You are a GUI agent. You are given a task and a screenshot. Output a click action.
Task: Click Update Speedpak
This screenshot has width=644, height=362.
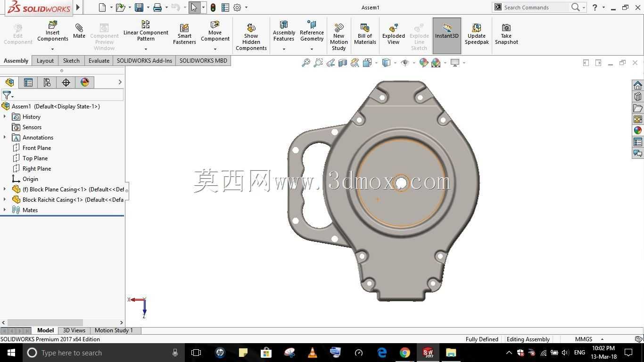click(x=477, y=34)
